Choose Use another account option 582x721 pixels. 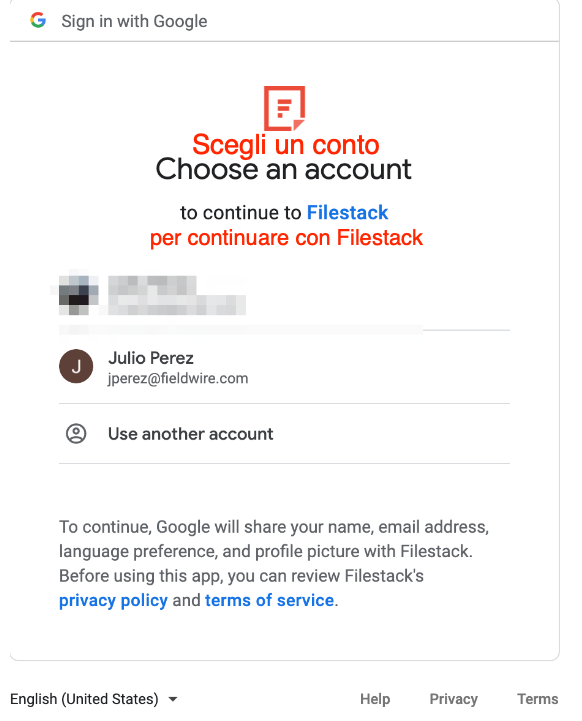click(x=284, y=434)
